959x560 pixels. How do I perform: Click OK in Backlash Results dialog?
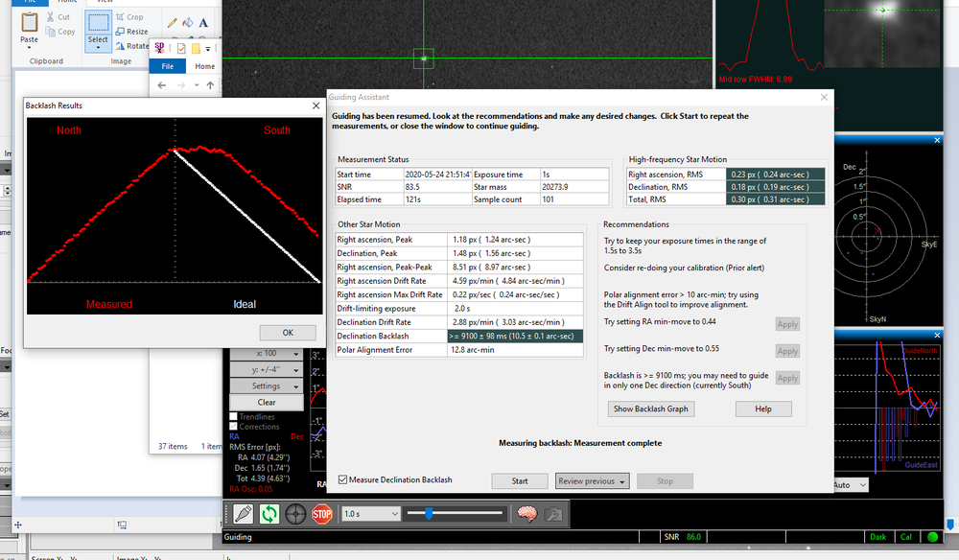(x=287, y=333)
